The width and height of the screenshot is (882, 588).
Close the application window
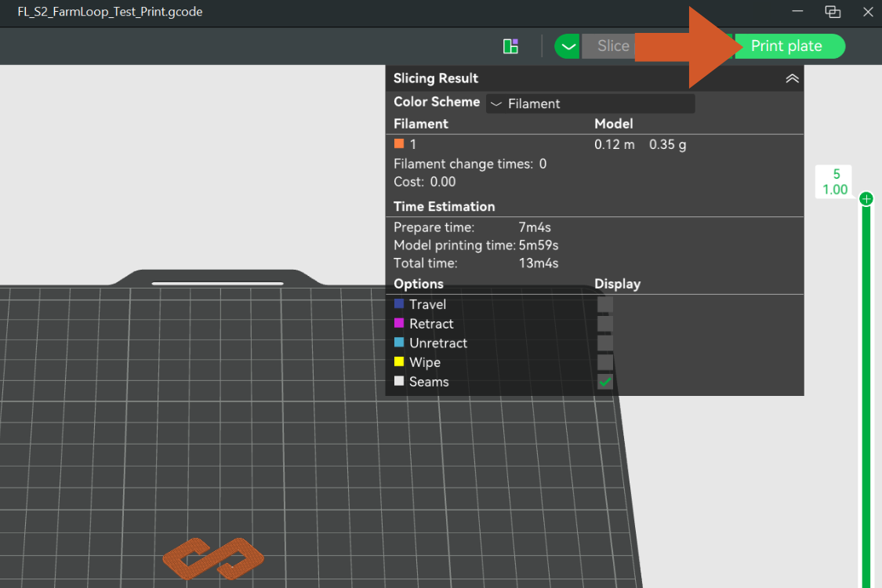[868, 11]
